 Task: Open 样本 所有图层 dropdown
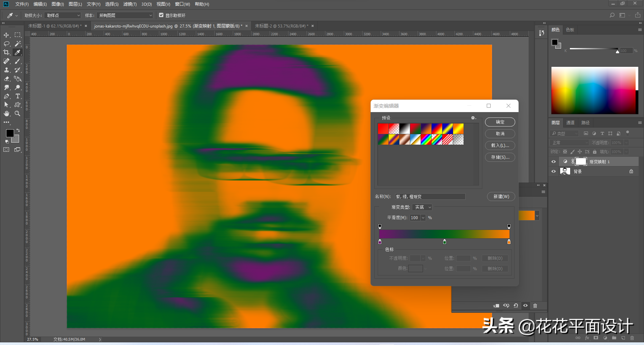tap(125, 15)
